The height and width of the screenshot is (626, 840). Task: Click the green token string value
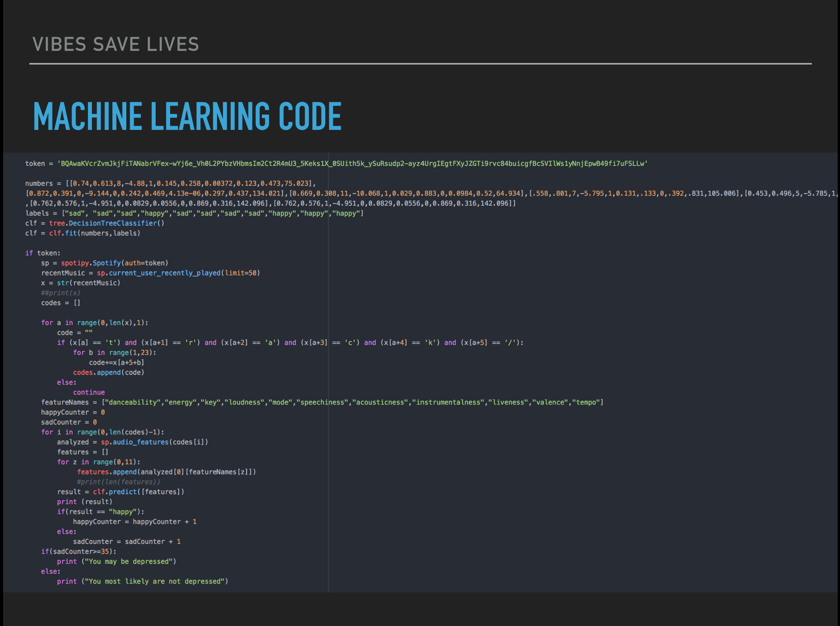pos(352,164)
